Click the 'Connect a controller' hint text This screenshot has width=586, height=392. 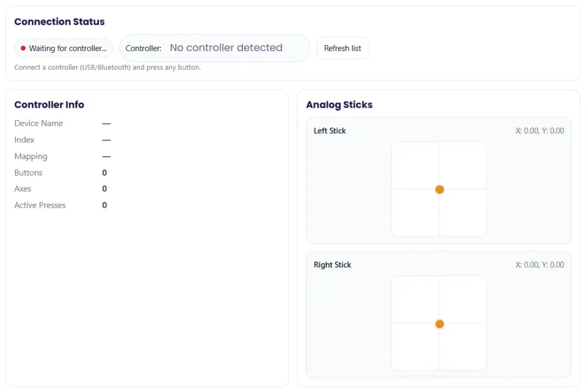point(108,68)
